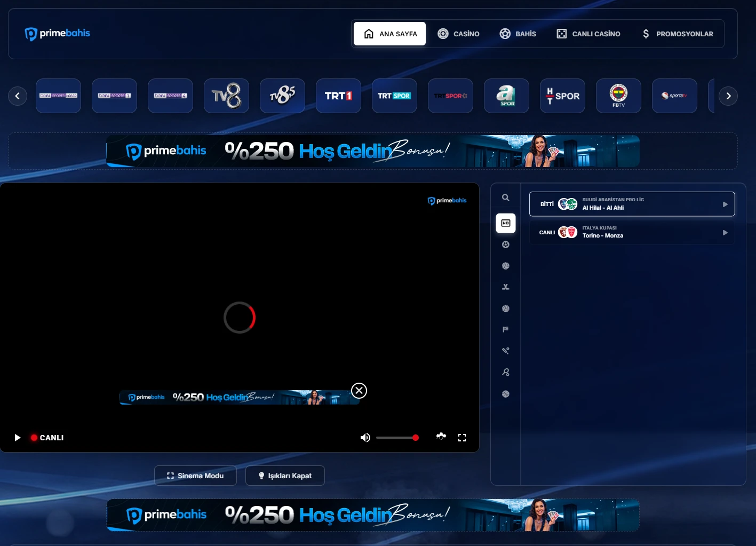This screenshot has width=756, height=546.
Task: Close the ad overlay in the video player
Action: point(359,391)
